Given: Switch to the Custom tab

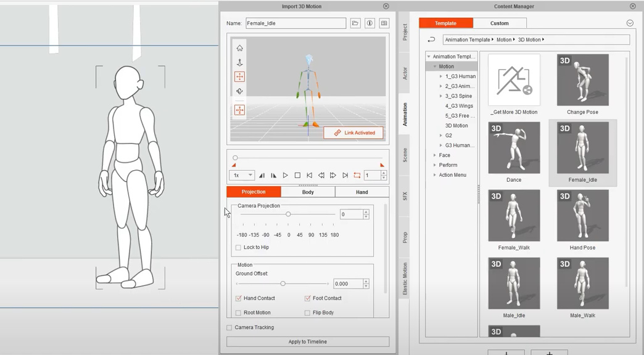Looking at the screenshot, I should coord(499,23).
